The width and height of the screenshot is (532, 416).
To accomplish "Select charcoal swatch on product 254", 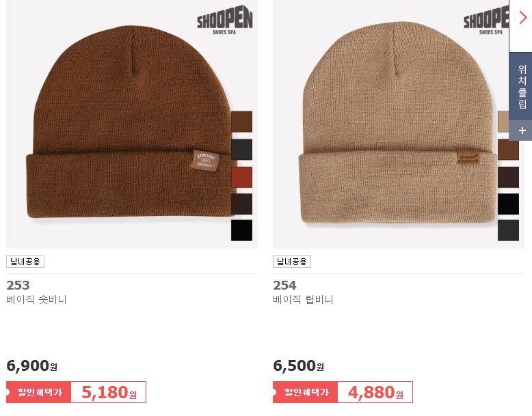I will click(x=508, y=231).
